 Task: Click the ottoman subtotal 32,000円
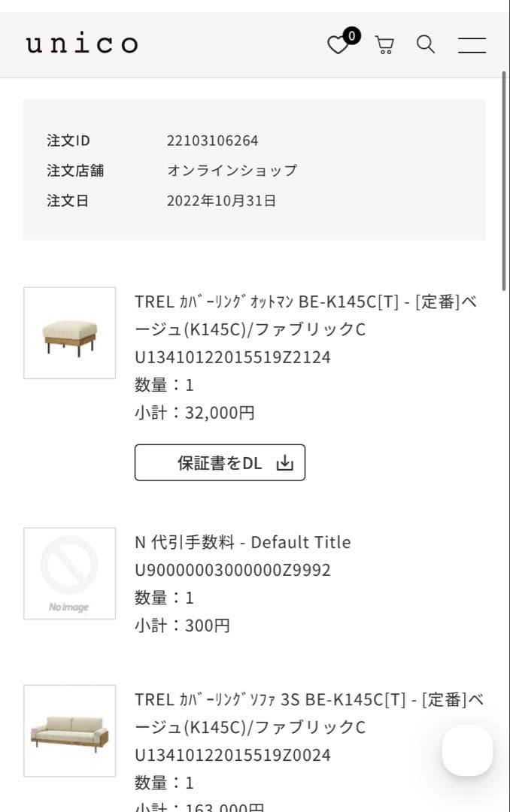pos(220,413)
